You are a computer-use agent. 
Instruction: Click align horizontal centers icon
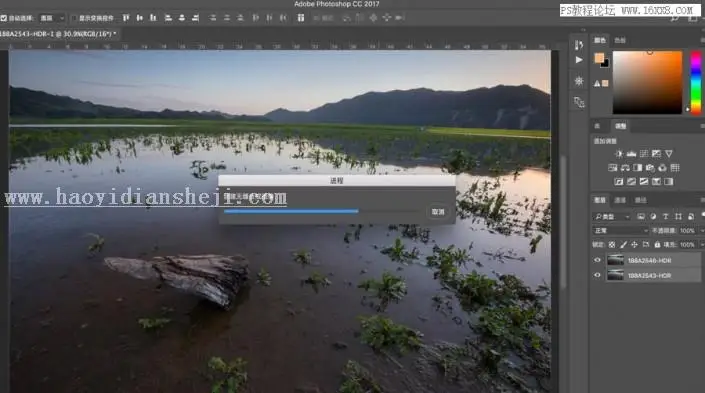[x=182, y=18]
